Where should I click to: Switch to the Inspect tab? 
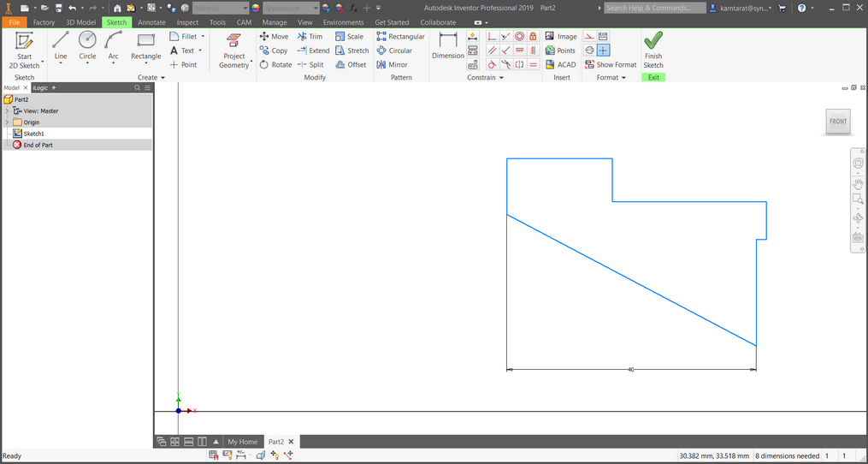(187, 22)
